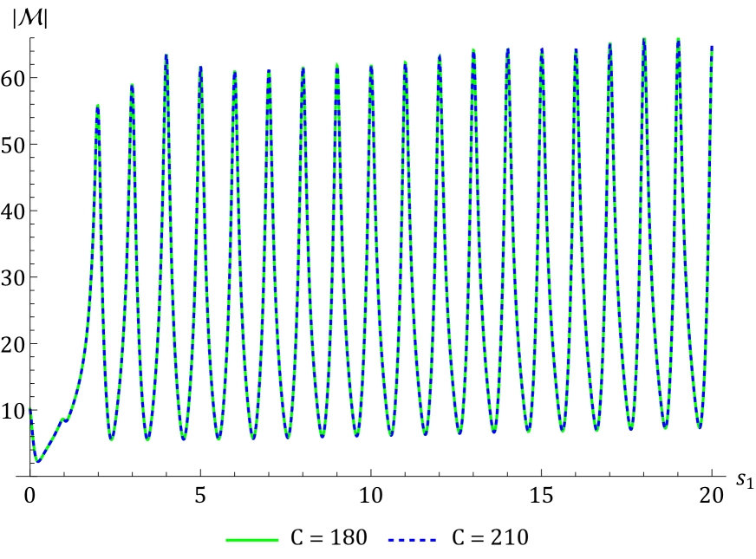The width and height of the screenshot is (756, 559).
Task: Click the y-axis tick label 40
Action: 13,211
